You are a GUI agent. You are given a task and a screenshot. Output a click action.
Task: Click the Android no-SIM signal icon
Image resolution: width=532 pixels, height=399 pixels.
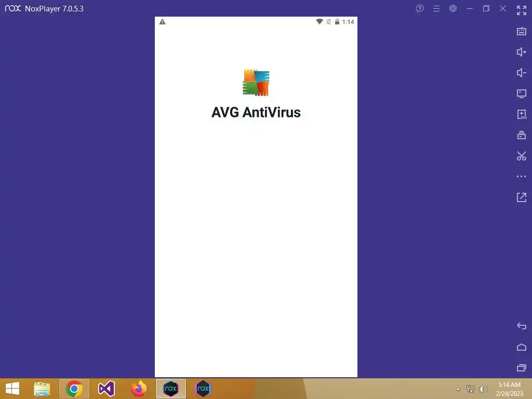click(328, 22)
